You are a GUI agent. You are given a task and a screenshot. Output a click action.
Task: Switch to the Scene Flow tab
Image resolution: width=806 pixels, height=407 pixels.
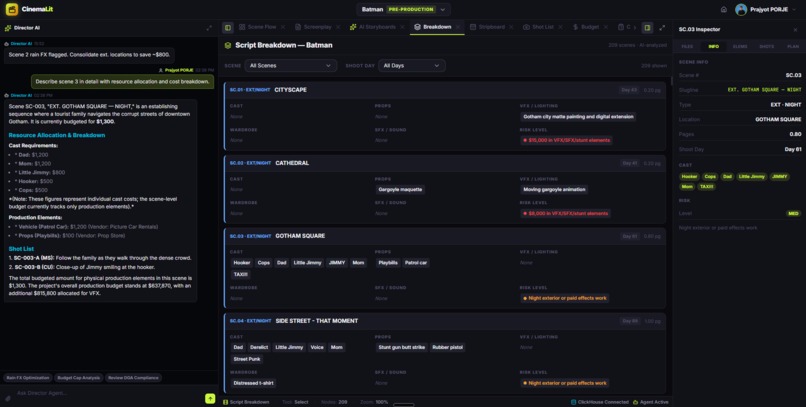click(x=262, y=27)
